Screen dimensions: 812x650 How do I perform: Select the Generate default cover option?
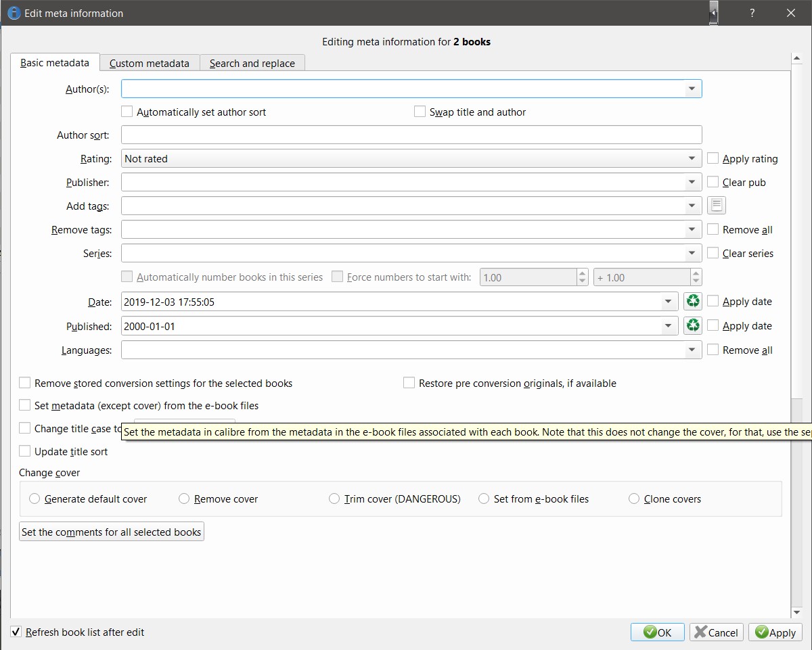coord(35,498)
